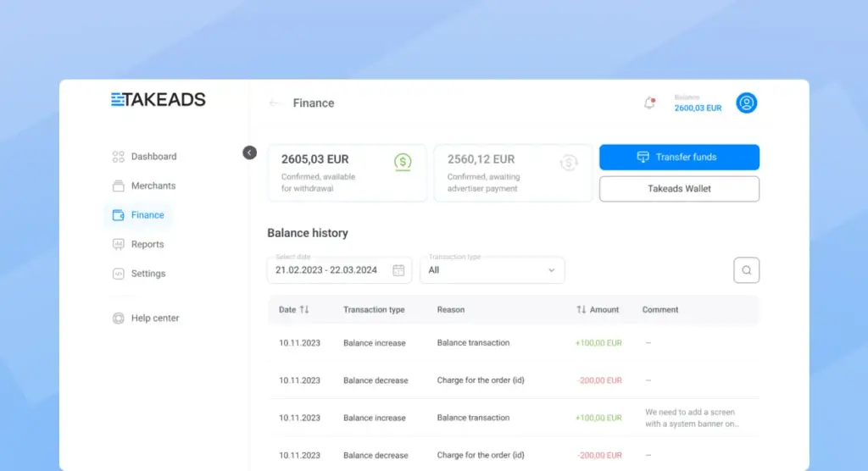Viewport: 868px width, 471px height.
Task: Click the Settings sidebar icon
Action: click(x=118, y=274)
